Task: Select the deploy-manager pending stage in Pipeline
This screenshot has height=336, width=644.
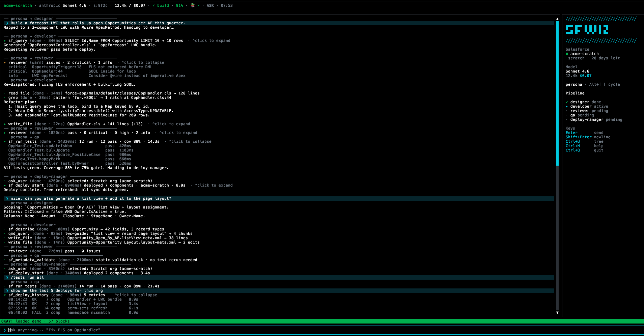Action: click(x=594, y=119)
